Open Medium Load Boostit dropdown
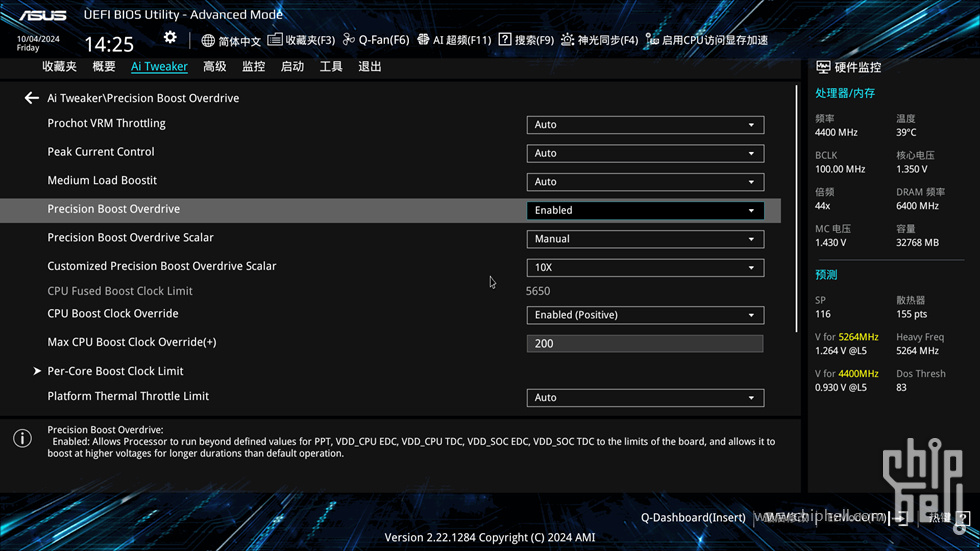980x551 pixels. tap(645, 182)
